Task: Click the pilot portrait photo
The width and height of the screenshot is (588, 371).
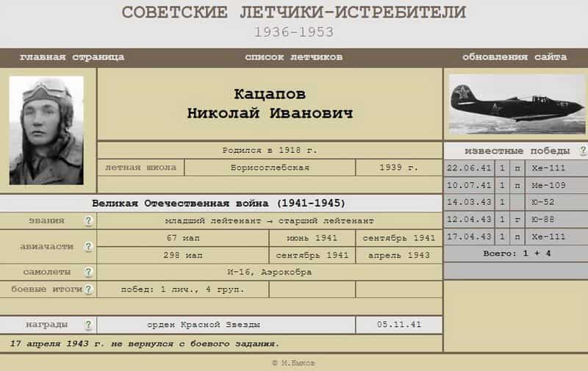Action: point(46,130)
